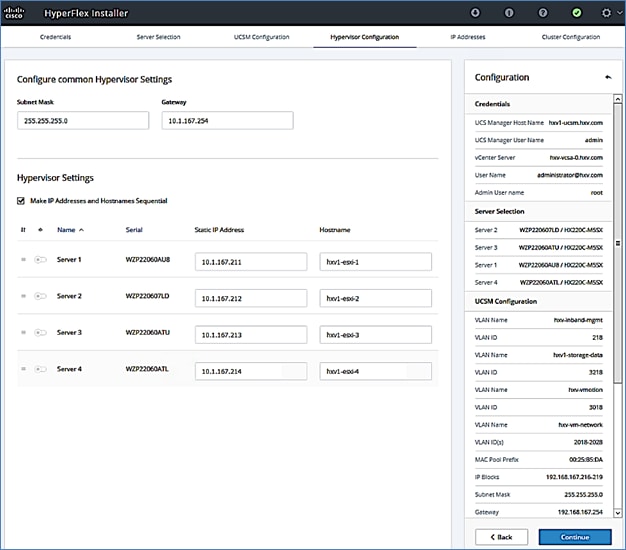Toggle locator LED for Server 1
Screen dimensions: 626x550
[x=40, y=260]
